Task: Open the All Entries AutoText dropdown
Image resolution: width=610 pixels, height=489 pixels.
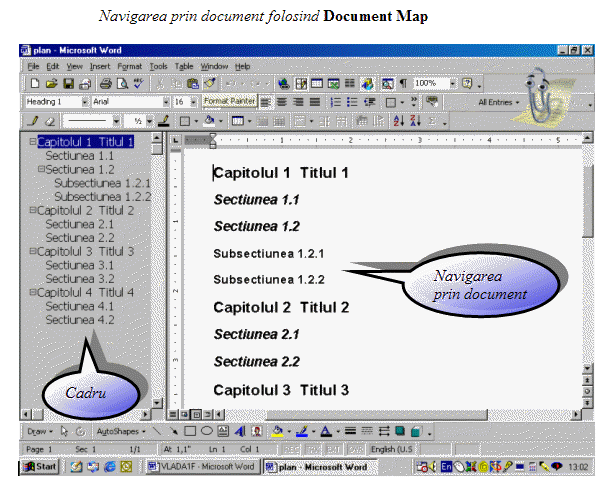Action: click(499, 102)
